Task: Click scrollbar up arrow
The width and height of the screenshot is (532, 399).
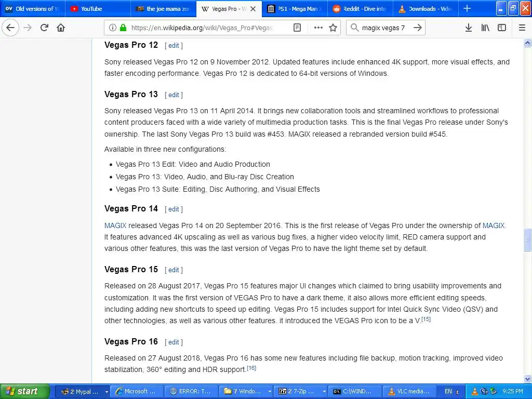Action: click(x=527, y=43)
